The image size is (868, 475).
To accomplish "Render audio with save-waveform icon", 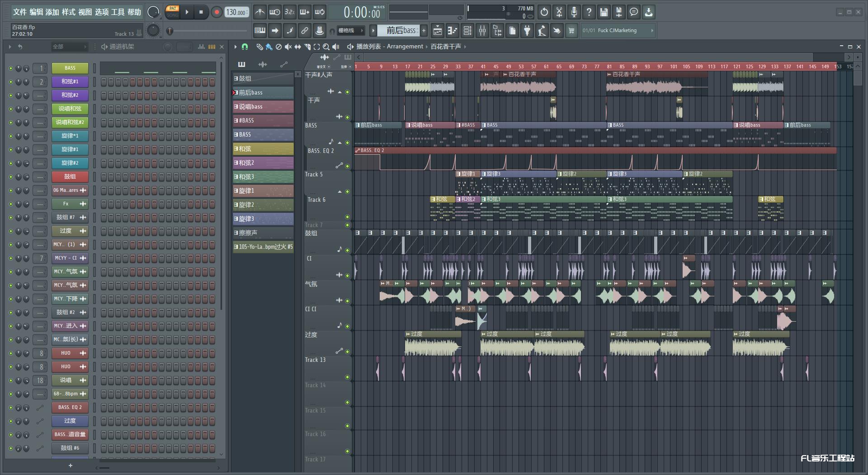I will [619, 12].
